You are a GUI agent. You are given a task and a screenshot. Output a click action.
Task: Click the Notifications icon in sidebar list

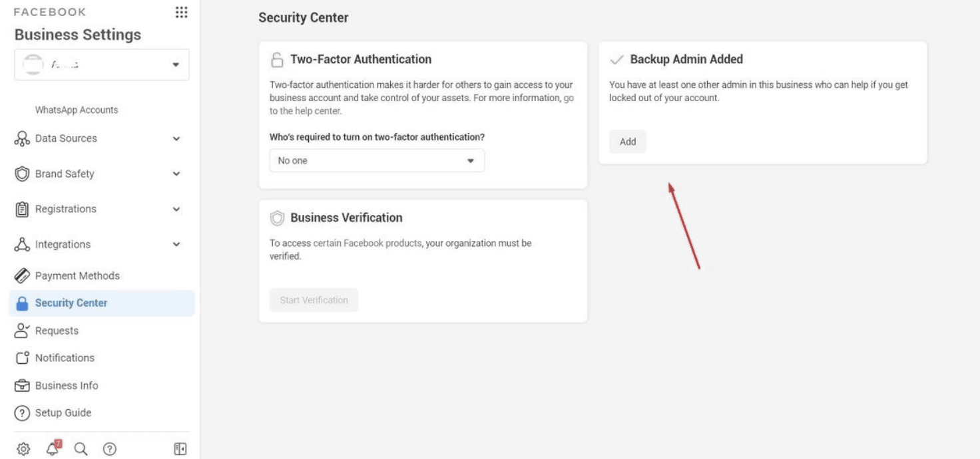(x=22, y=358)
